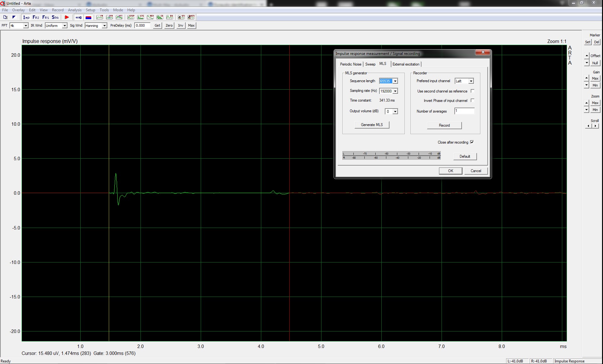This screenshot has width=603, height=364.
Task: Click the Gain Max button
Action: pos(595,78)
